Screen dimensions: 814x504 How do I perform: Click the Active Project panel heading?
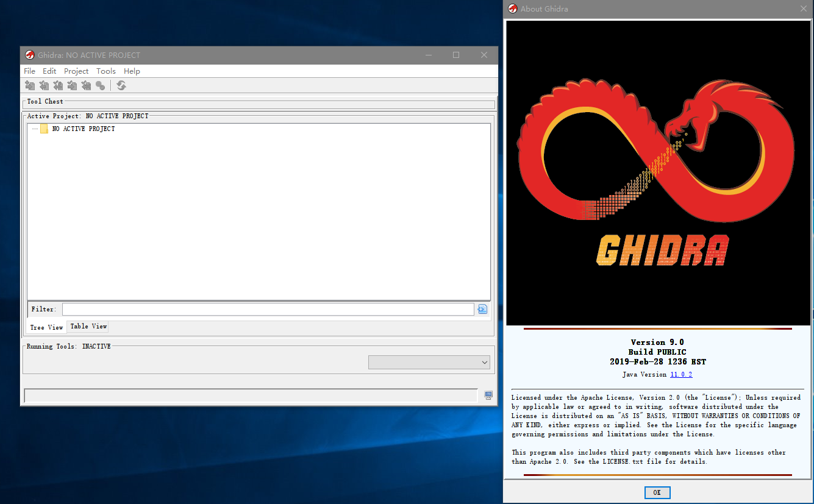click(88, 116)
